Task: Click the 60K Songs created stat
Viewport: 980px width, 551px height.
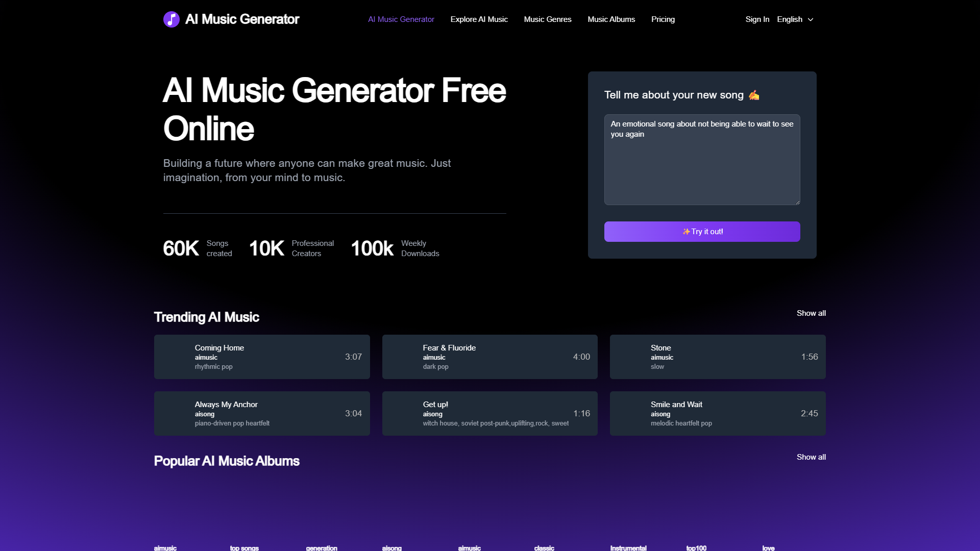Action: pyautogui.click(x=198, y=248)
